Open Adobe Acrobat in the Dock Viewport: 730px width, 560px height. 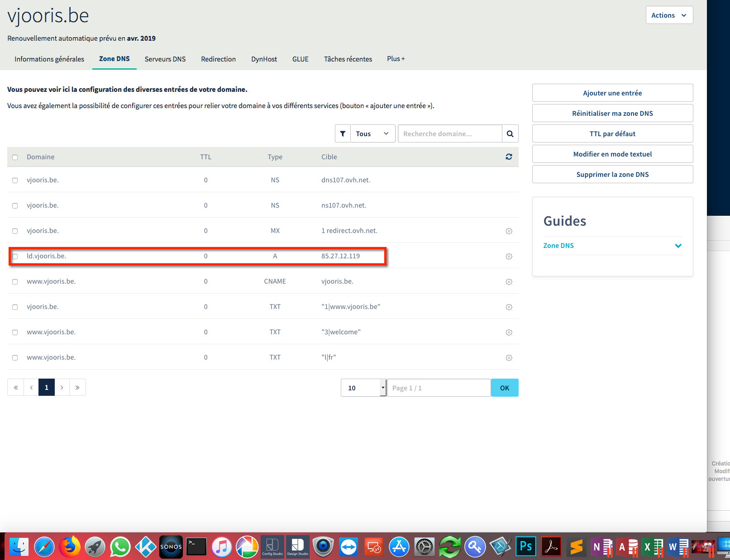(x=551, y=547)
